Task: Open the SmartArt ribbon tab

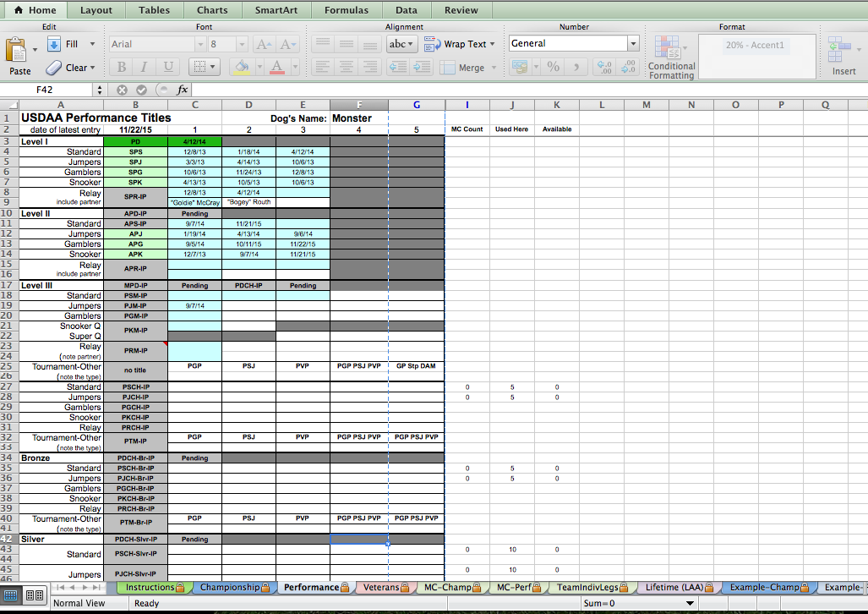Action: [276, 10]
